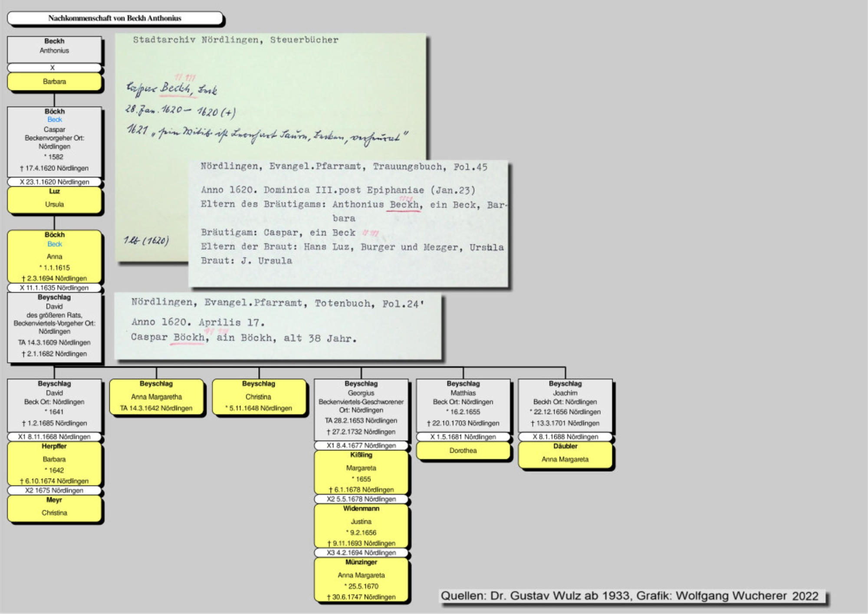Click the blue Beck link under Anna Böckh
868x614 pixels.
(x=55, y=244)
